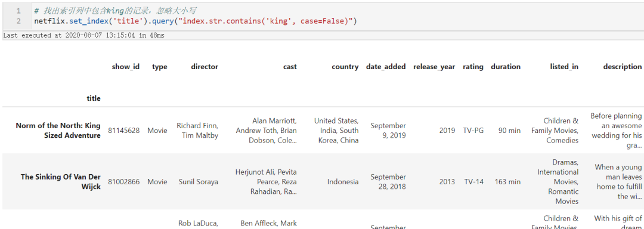The width and height of the screenshot is (644, 229).
Task: Click the show_id column header
Action: pyautogui.click(x=126, y=66)
